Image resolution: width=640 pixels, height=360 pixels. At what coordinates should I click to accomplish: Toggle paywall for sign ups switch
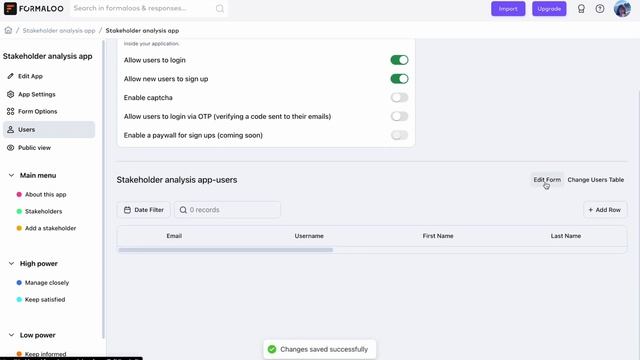pos(399,135)
